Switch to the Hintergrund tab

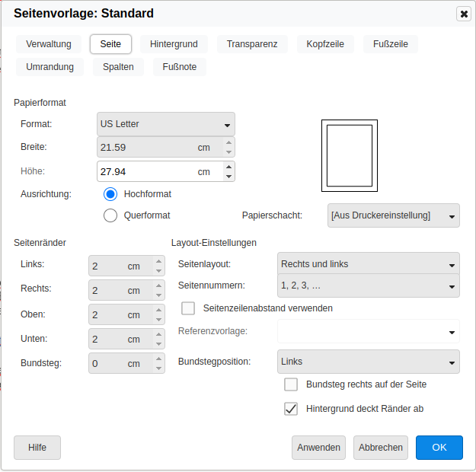pyautogui.click(x=174, y=44)
